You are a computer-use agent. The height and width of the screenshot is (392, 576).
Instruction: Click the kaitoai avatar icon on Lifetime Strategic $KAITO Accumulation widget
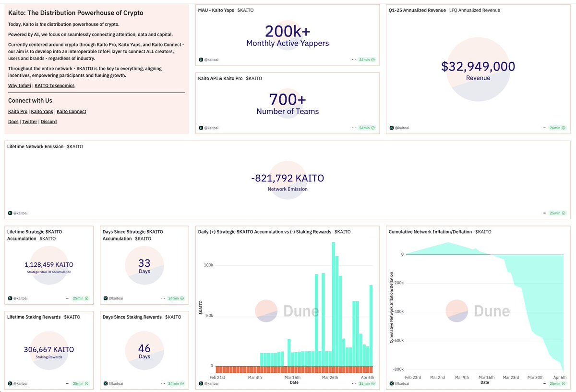pos(10,298)
